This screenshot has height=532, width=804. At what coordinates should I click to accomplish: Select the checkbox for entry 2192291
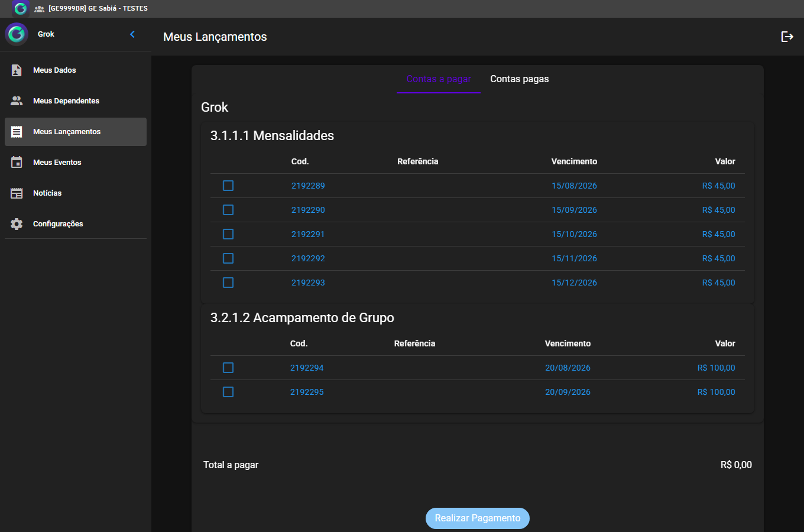coord(228,234)
